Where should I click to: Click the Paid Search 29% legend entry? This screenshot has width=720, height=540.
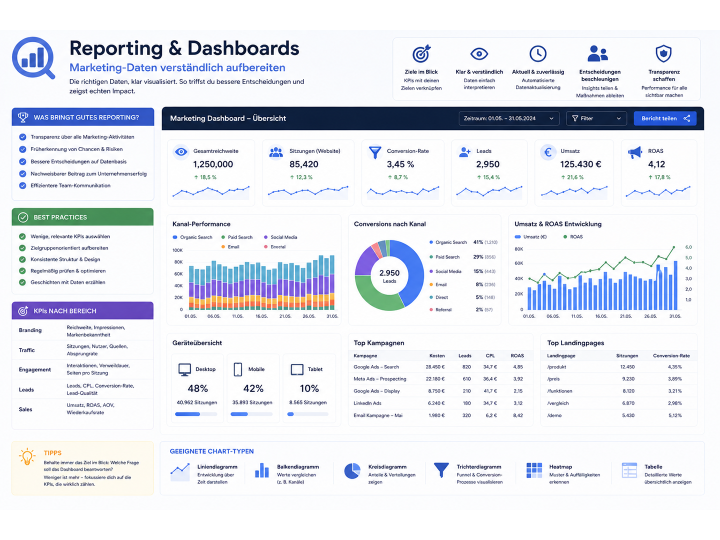(462, 257)
